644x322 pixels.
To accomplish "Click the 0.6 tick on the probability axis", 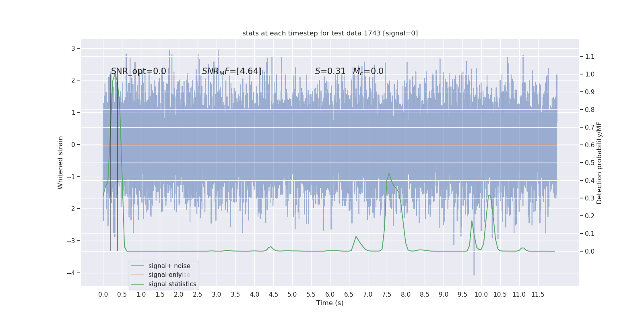I will coord(590,145).
